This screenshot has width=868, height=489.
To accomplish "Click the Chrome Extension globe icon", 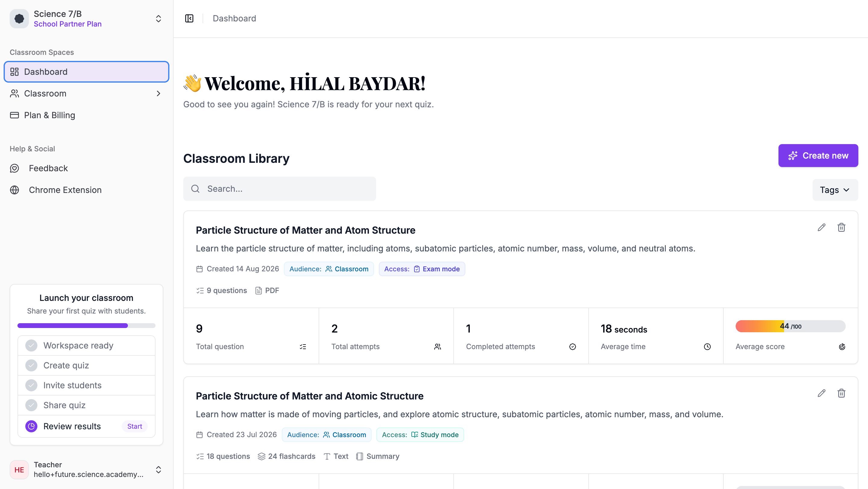I will 14,190.
